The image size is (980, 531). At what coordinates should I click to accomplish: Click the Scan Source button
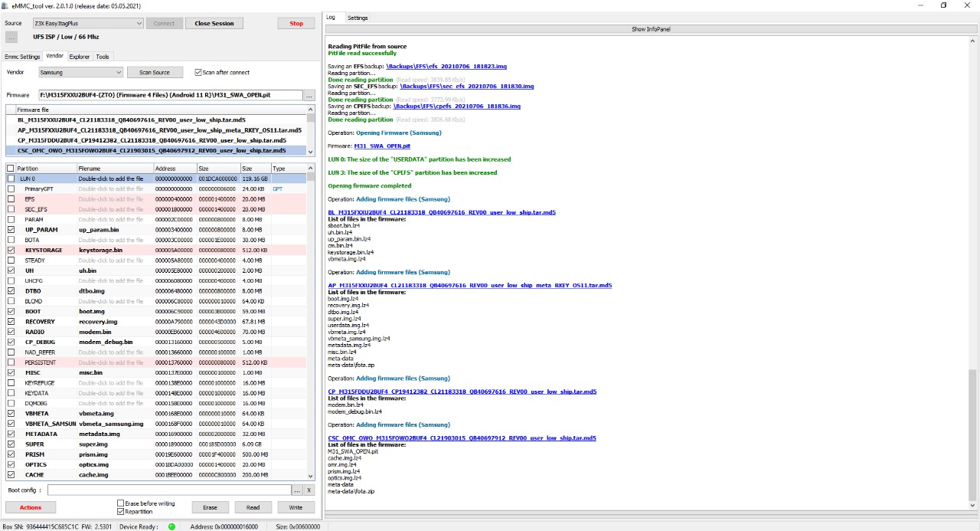pyautogui.click(x=155, y=72)
